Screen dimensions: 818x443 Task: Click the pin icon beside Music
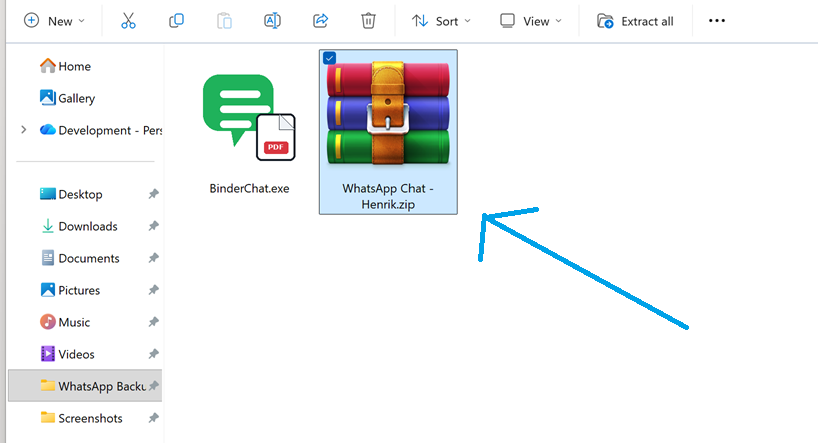153,322
